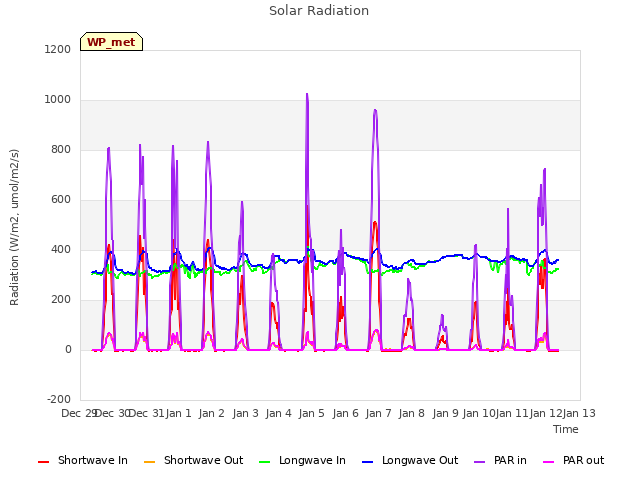Click the 800 y-axis tick label

[x=61, y=149]
